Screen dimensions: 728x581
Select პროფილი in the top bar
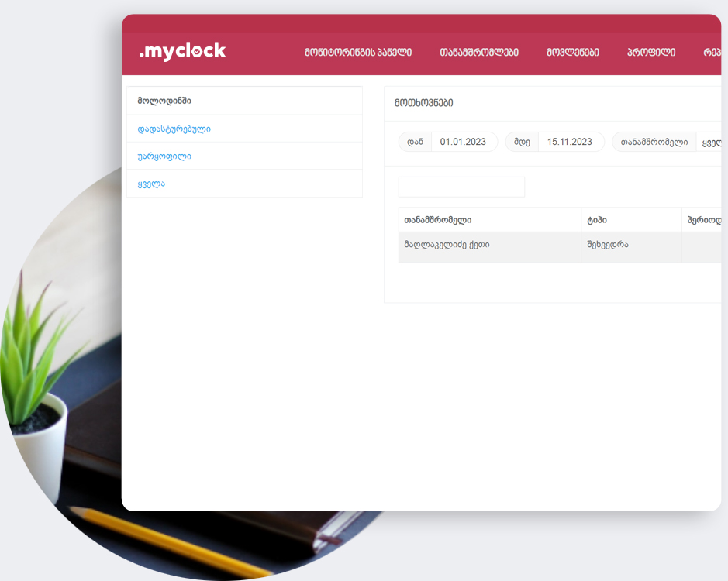tap(650, 53)
